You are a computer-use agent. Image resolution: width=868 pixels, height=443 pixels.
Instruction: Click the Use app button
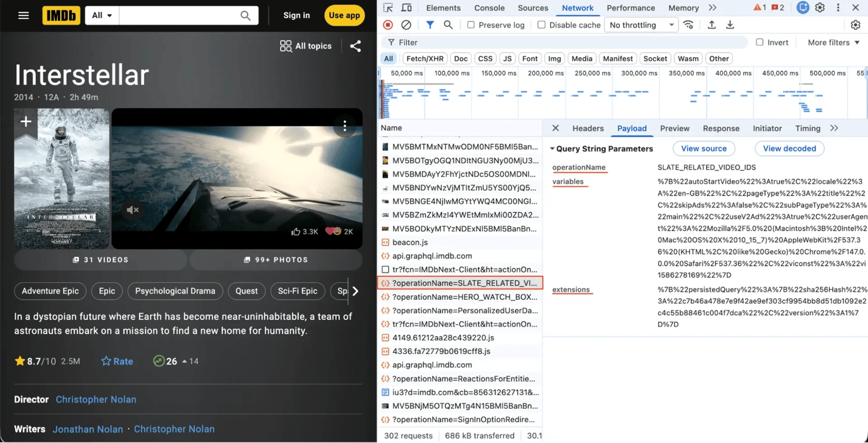click(344, 15)
